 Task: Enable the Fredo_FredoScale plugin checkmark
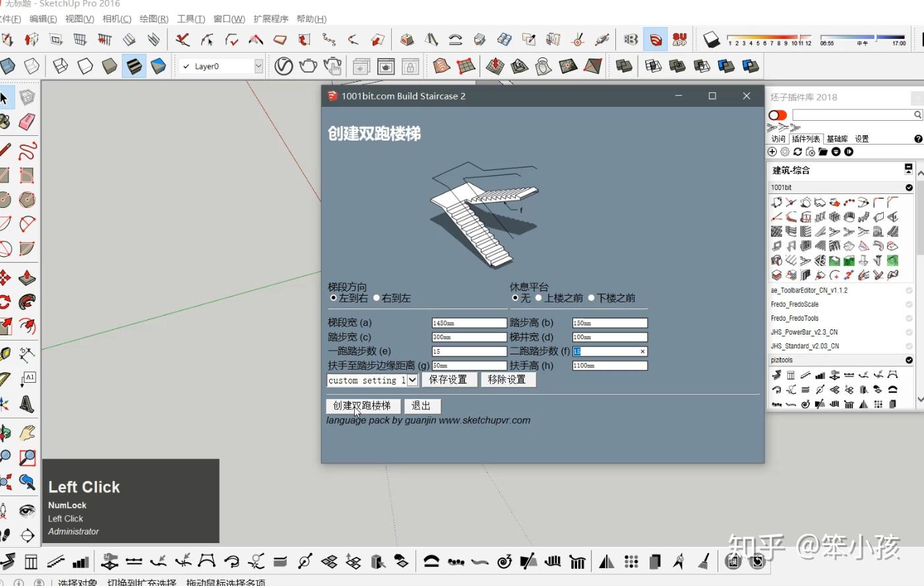pyautogui.click(x=909, y=304)
